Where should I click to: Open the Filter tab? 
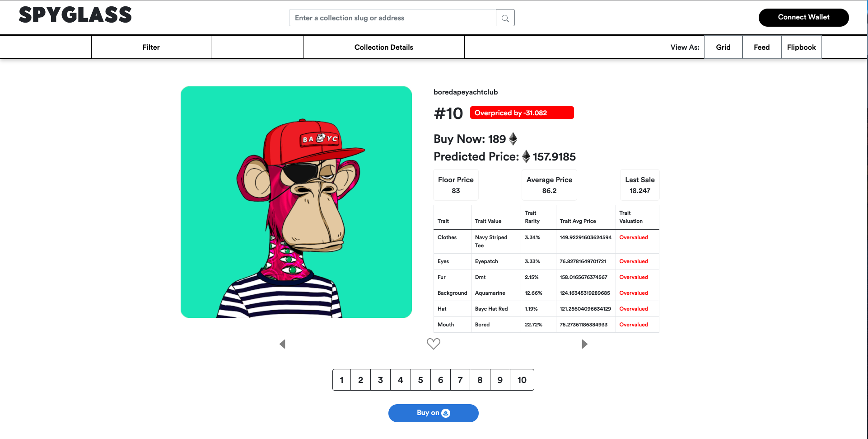[x=151, y=47]
